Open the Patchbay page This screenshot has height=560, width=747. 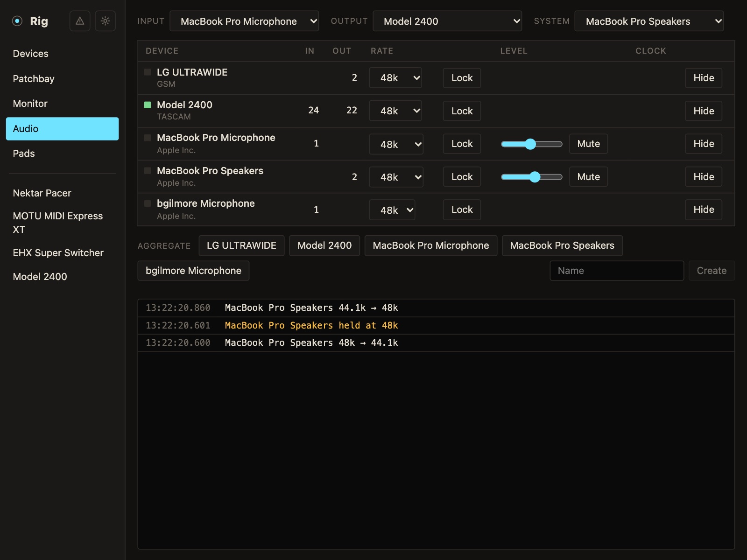[x=62, y=79]
